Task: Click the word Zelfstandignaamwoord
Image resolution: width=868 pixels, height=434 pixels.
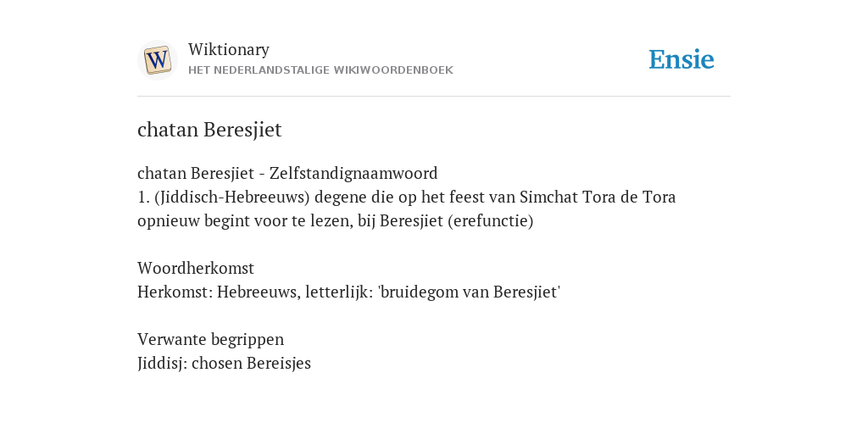Action: point(353,173)
